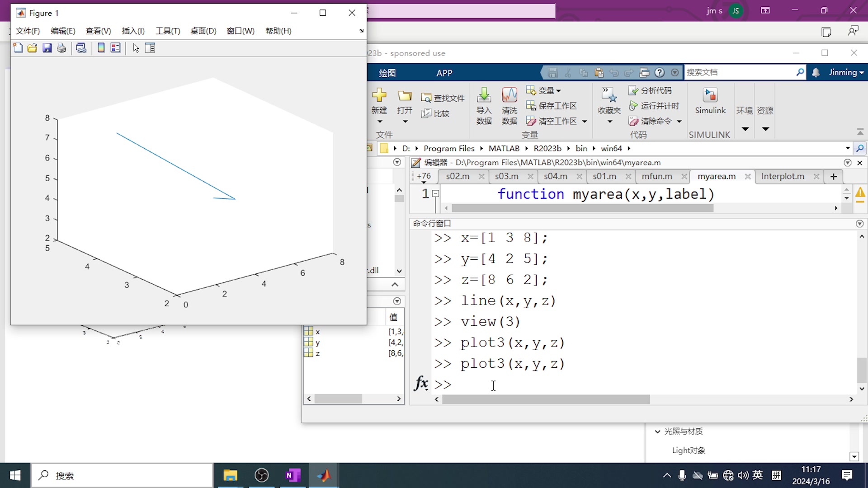Add a new editor tab with the plus button
Screen dimensions: 868x488
[834, 177]
